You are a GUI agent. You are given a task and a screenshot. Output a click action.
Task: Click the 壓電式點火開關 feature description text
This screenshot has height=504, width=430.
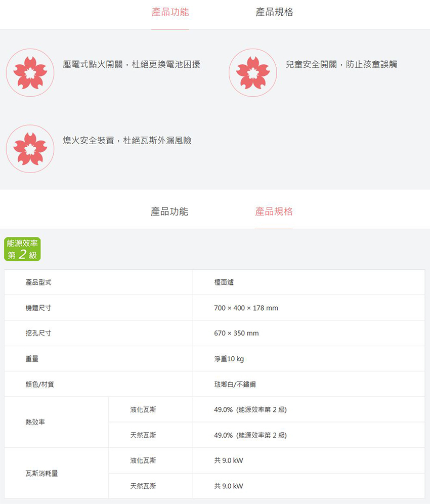[x=132, y=64]
